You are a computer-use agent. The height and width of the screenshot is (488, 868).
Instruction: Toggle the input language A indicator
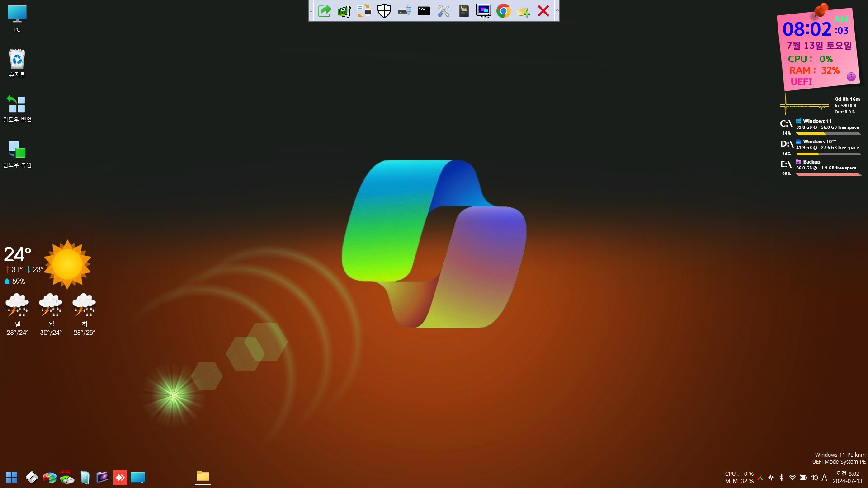point(824,478)
